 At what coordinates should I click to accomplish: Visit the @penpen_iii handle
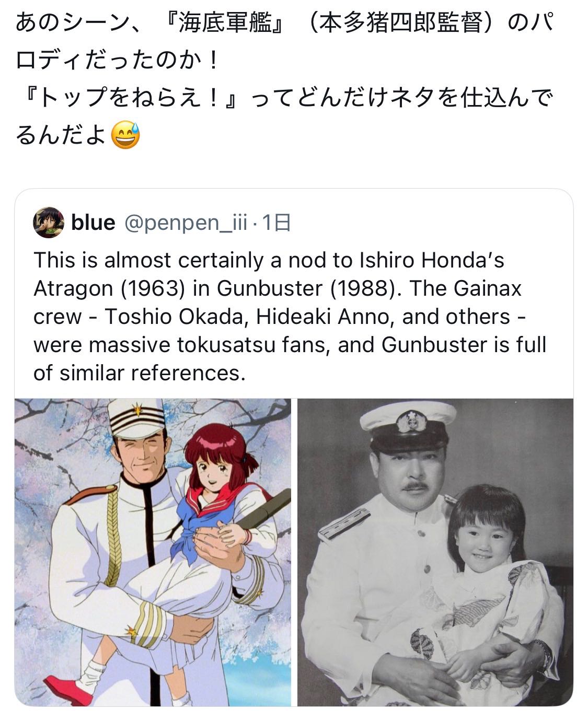pos(186,223)
